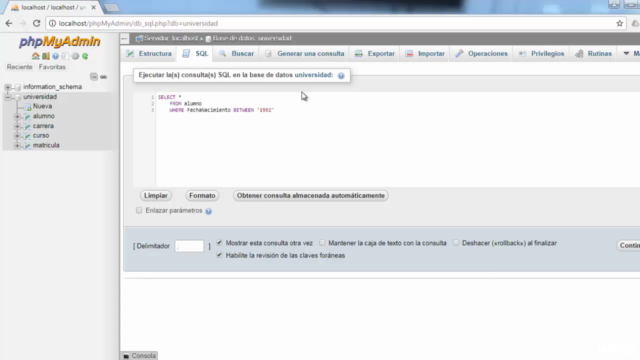The image size is (640, 360).
Task: Toggle the Enlazar parámetros checkbox
Action: pos(139,210)
